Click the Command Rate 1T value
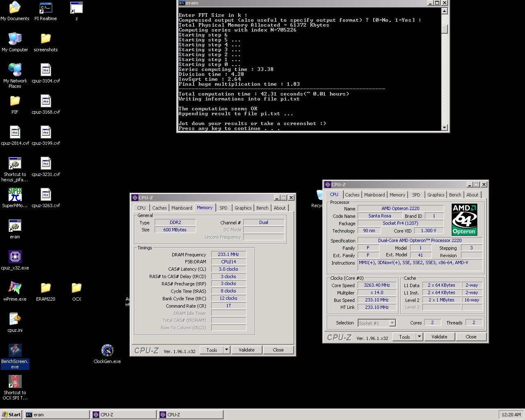525x420 pixels. 228,306
